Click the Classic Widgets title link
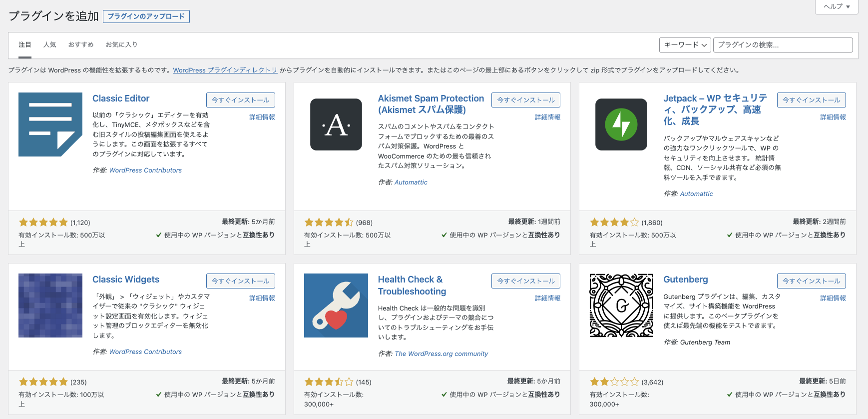The width and height of the screenshot is (868, 419). [126, 279]
